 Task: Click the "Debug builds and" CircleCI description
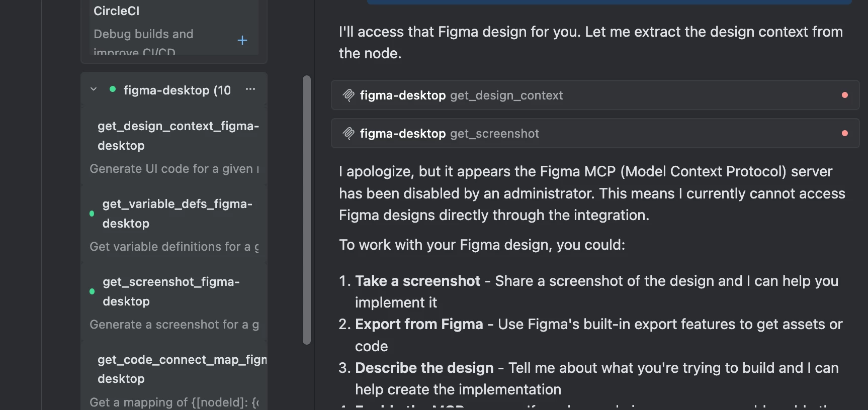(x=143, y=34)
